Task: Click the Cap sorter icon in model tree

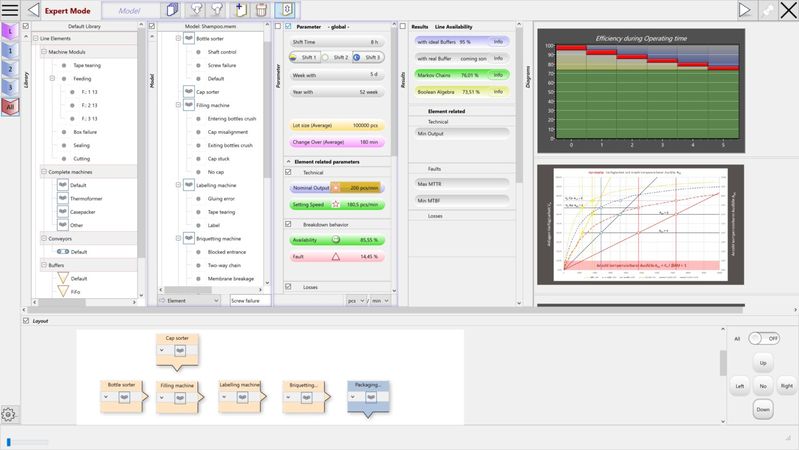Action: [189, 92]
